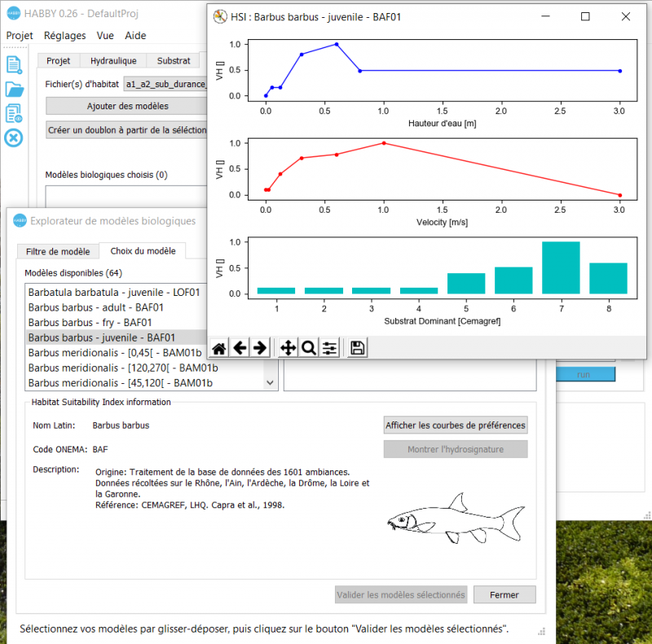Image resolution: width=652 pixels, height=644 pixels.
Task: Open the Aide menu
Action: click(135, 35)
